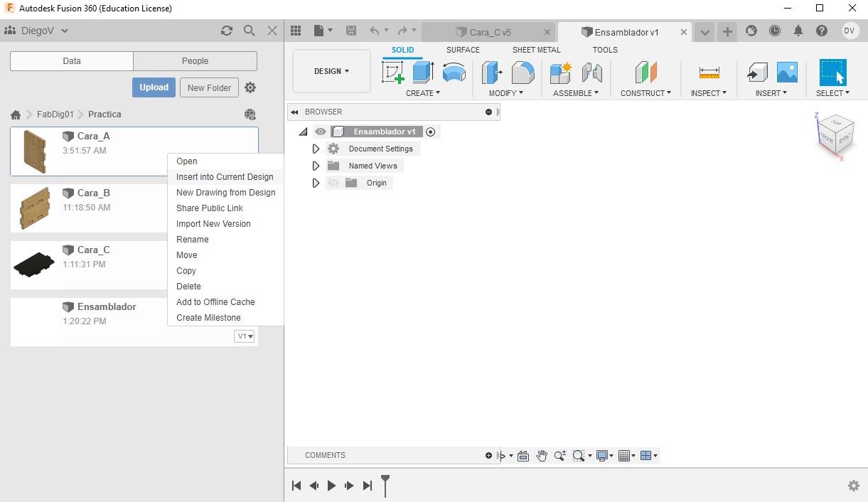Viewport: 868px width, 502px height.
Task: Select the New Component tool
Action: (561, 73)
